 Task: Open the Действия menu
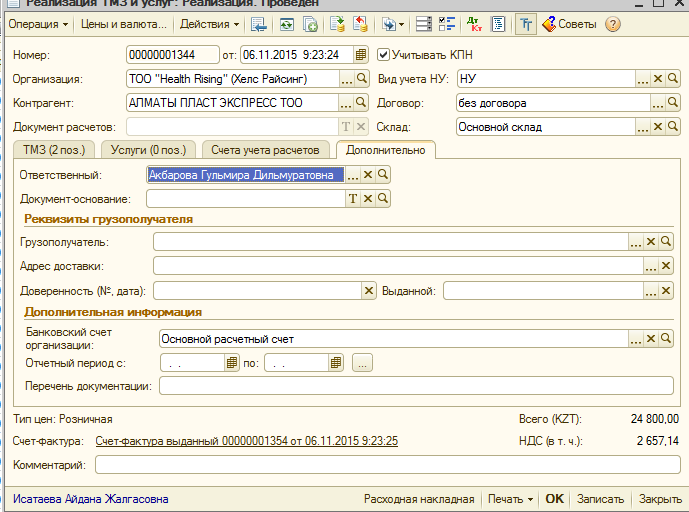(210, 24)
